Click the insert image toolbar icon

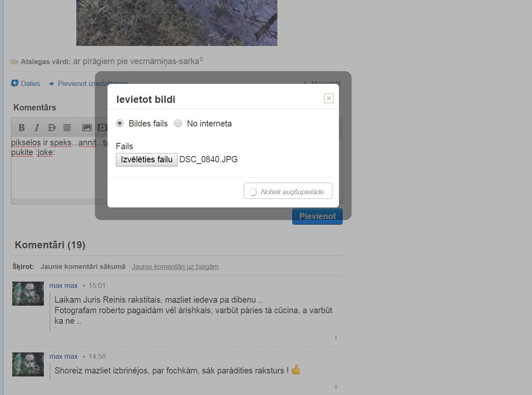[x=87, y=128]
